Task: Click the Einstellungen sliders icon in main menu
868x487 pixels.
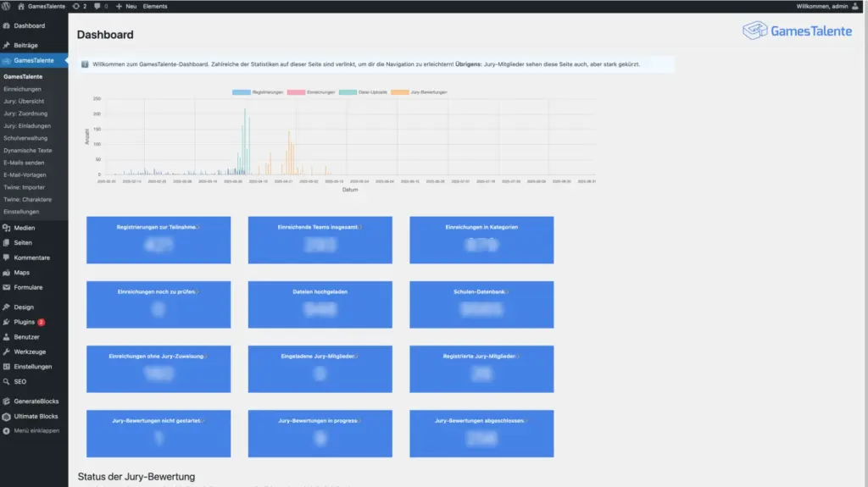Action: (x=7, y=367)
